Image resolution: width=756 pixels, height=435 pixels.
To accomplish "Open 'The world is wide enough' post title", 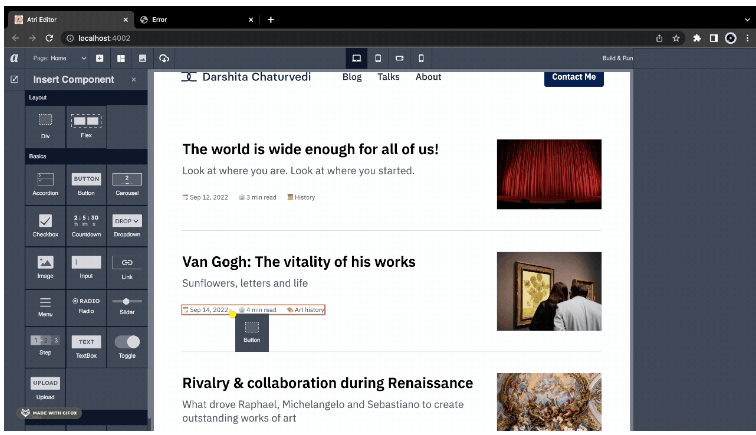I will coord(310,149).
